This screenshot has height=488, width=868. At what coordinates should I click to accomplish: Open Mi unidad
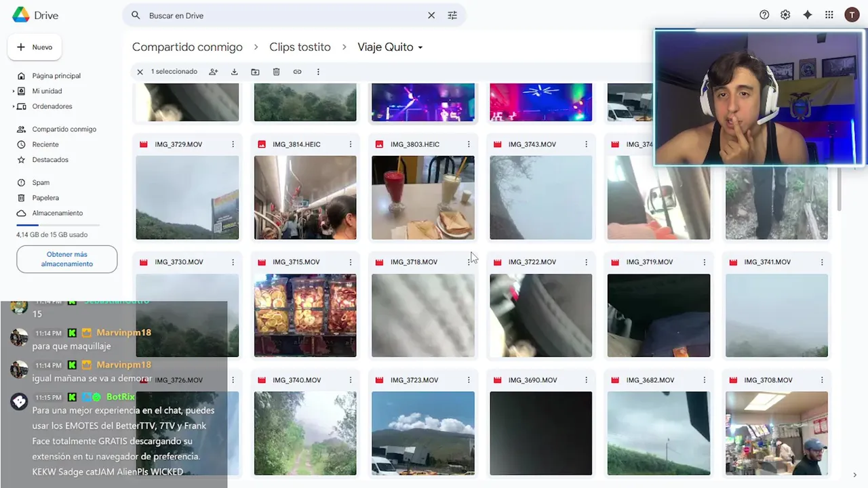[47, 91]
